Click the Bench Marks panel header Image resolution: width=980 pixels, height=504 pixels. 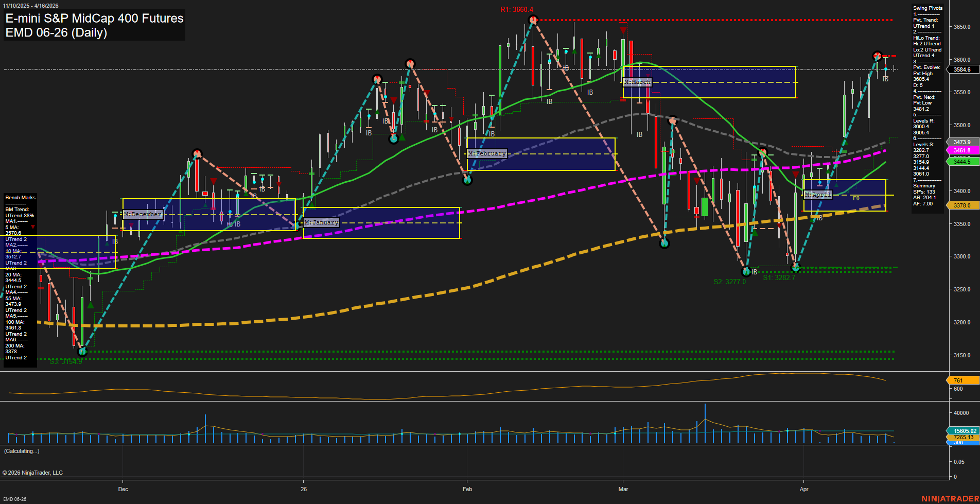pos(20,198)
